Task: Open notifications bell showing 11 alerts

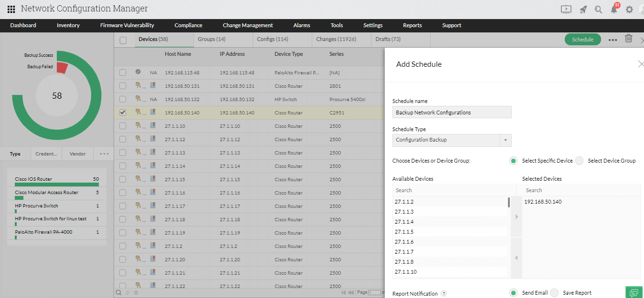Action: click(614, 9)
